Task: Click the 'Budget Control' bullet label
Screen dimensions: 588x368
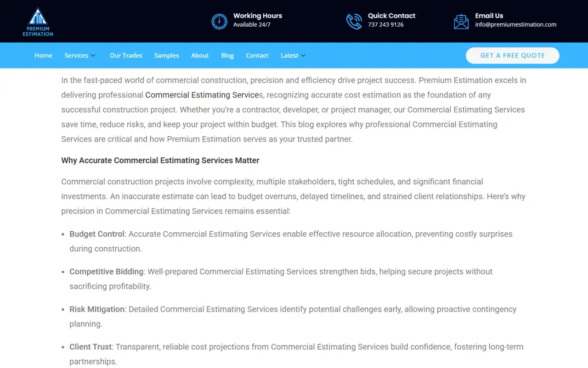Action: pos(97,234)
